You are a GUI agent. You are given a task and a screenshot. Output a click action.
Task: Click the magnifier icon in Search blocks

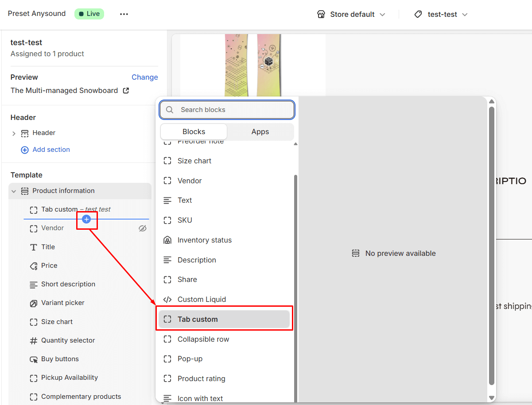(170, 109)
